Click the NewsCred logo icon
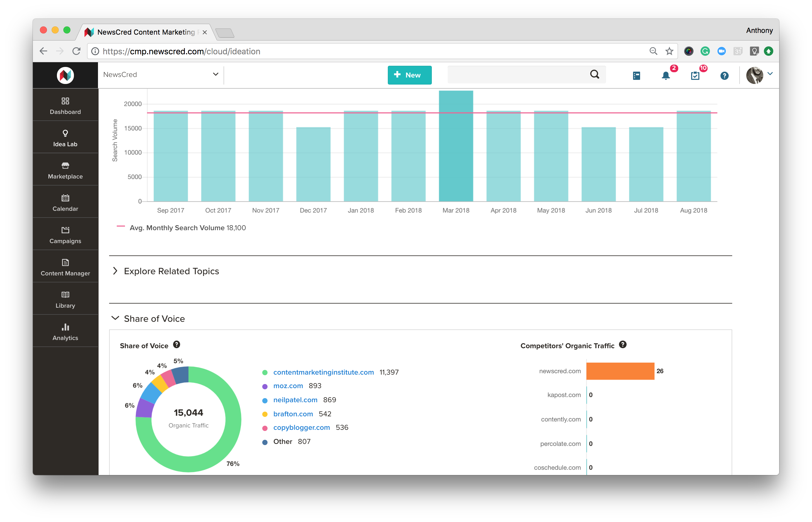 click(x=65, y=75)
